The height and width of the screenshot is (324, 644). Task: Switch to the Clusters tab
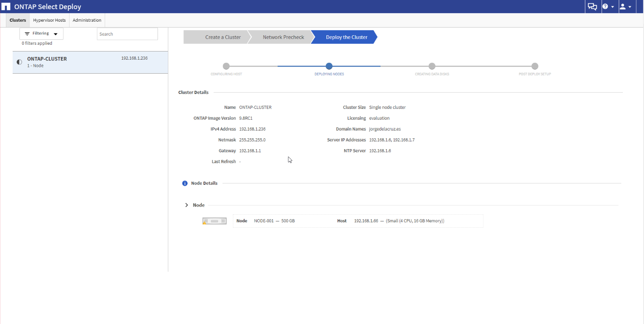click(18, 20)
